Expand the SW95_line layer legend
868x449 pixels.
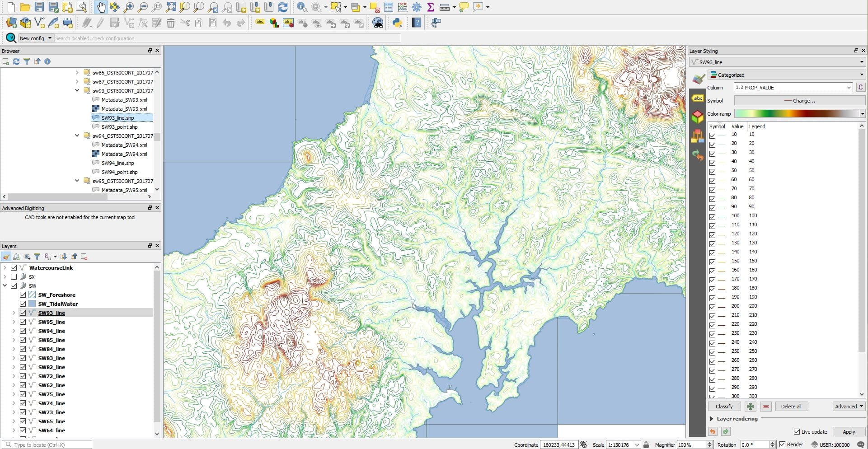(x=14, y=322)
